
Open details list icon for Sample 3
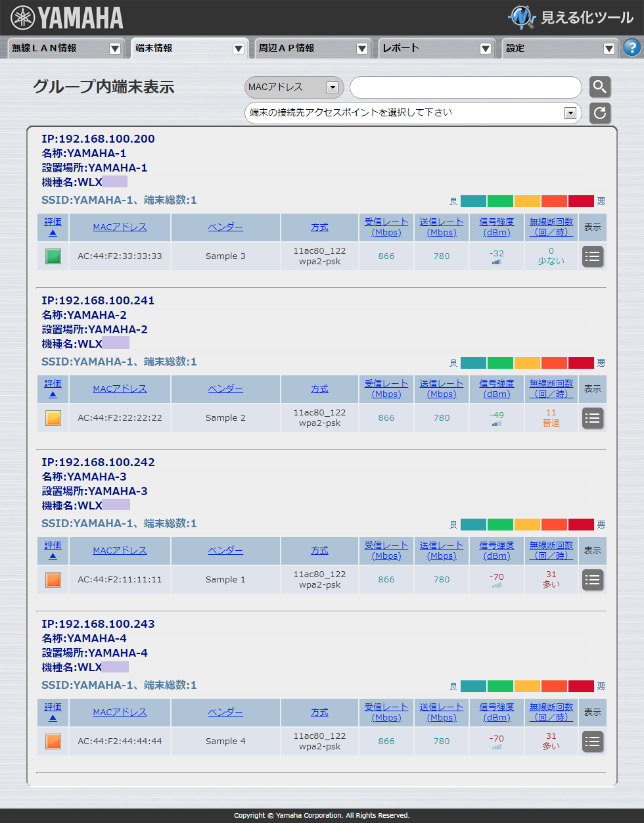tap(592, 256)
